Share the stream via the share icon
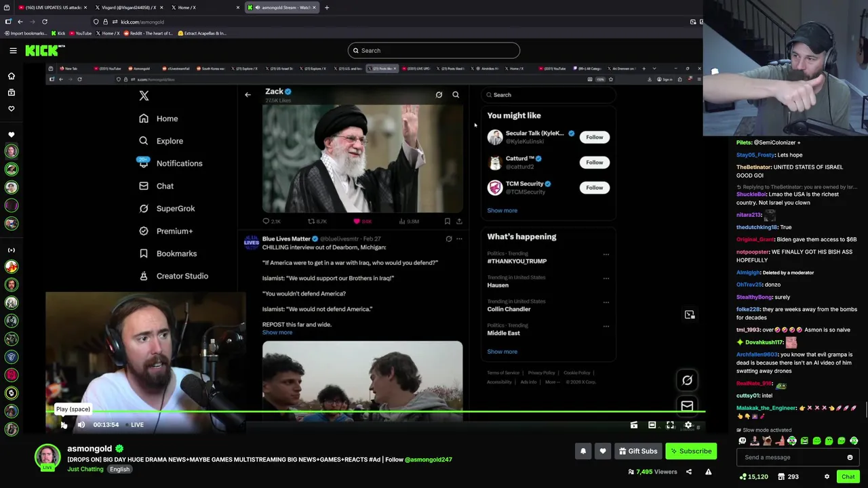Image resolution: width=868 pixels, height=488 pixels. 689,472
